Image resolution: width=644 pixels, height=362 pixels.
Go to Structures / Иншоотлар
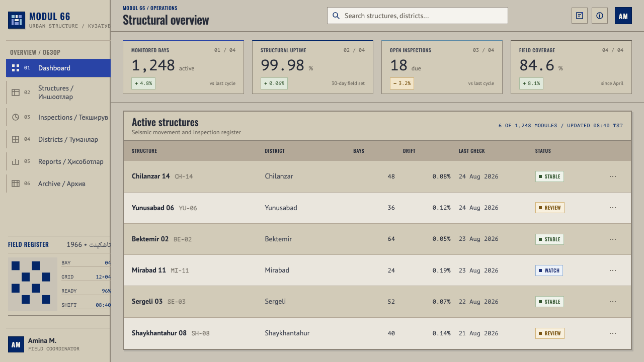pyautogui.click(x=58, y=93)
